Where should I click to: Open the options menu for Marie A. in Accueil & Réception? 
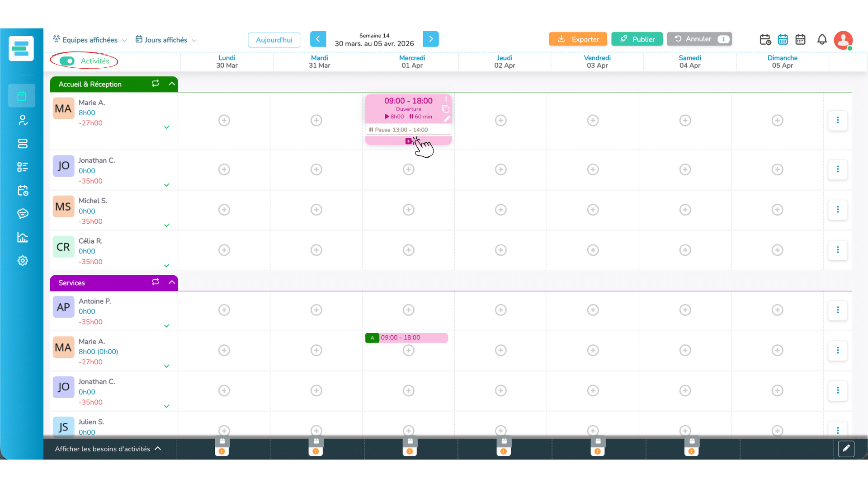838,120
